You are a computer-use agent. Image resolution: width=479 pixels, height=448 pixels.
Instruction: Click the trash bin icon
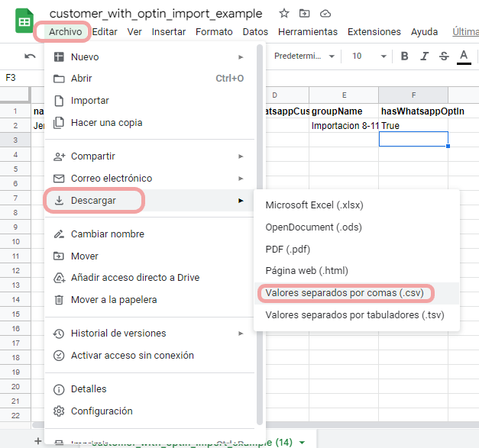59,300
